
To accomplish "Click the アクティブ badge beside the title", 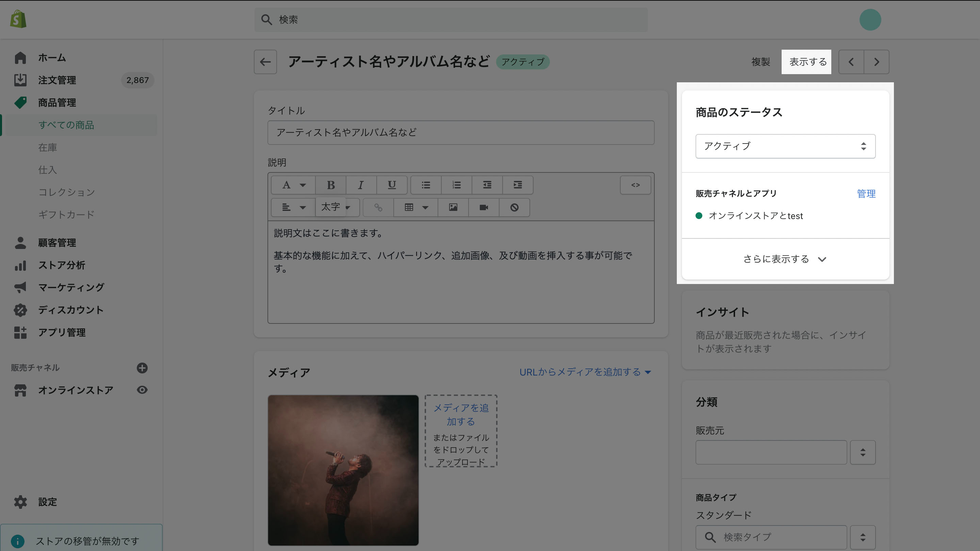I will [523, 62].
